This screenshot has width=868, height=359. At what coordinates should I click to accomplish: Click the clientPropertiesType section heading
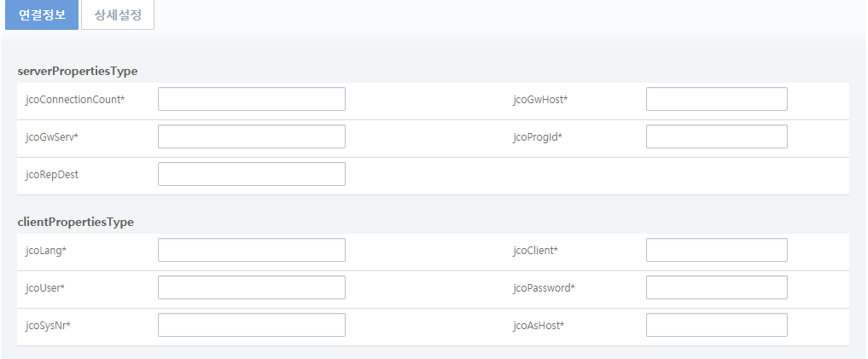click(76, 222)
